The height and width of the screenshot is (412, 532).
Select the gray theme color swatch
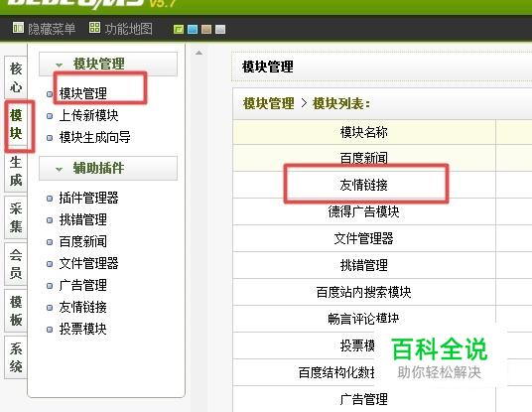[x=220, y=30]
